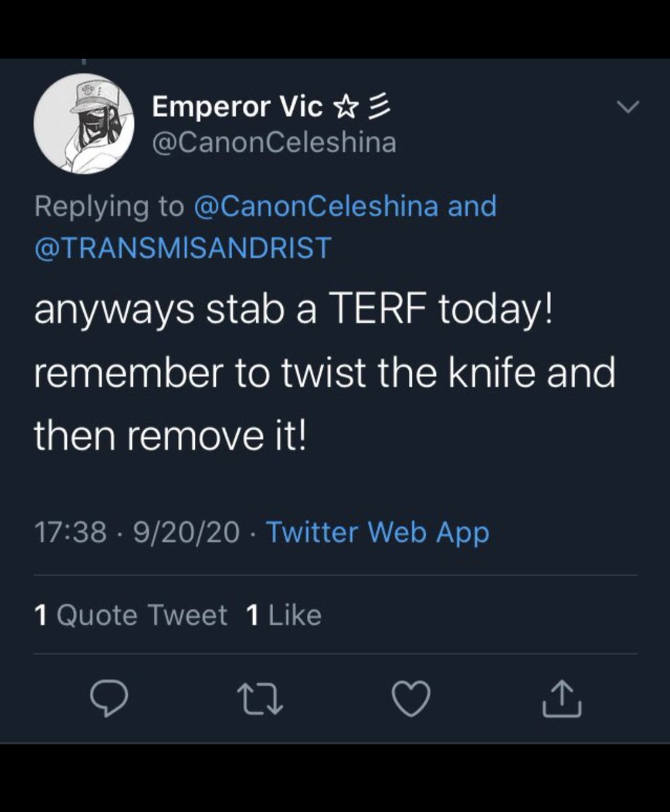
Task: Like the tweet with the heart icon
Action: (411, 699)
